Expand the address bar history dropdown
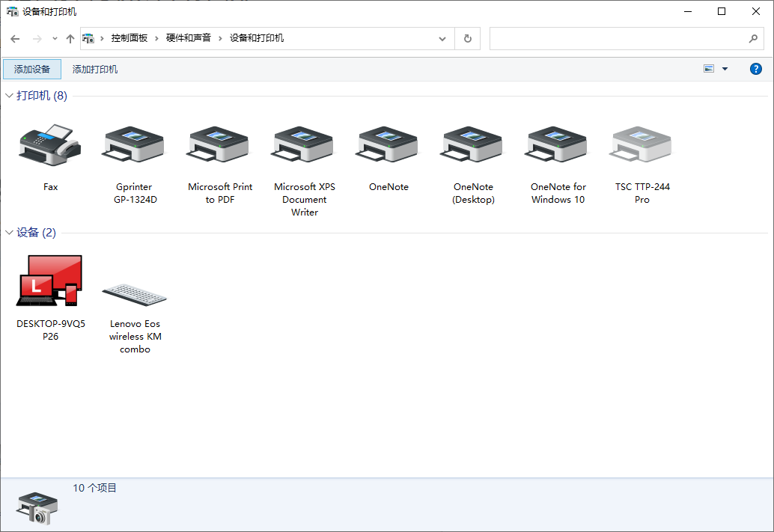Viewport: 774px width, 532px height. [443, 38]
